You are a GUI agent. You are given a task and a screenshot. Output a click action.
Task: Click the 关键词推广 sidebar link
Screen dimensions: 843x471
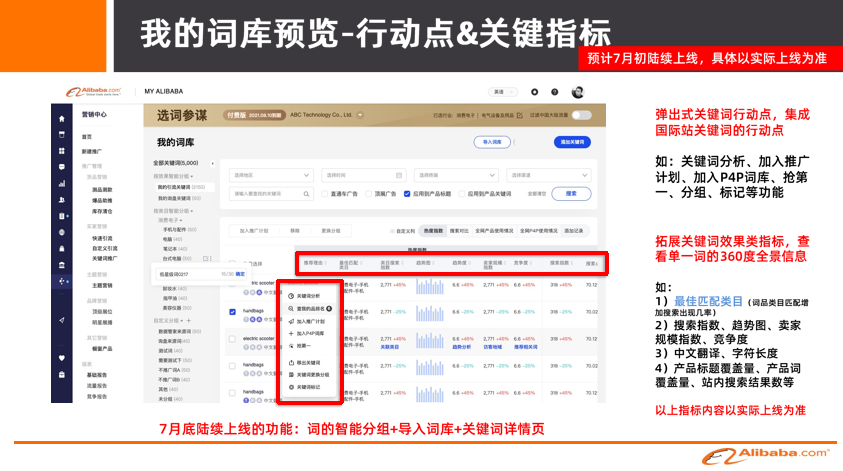106,258
